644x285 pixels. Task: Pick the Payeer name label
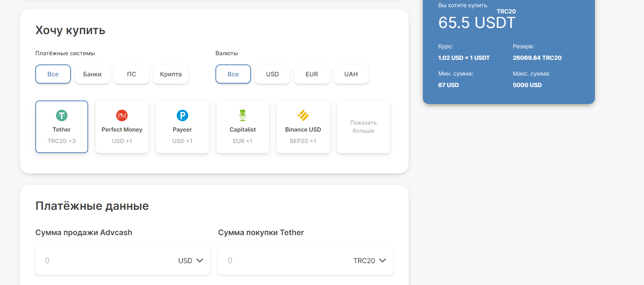click(182, 130)
